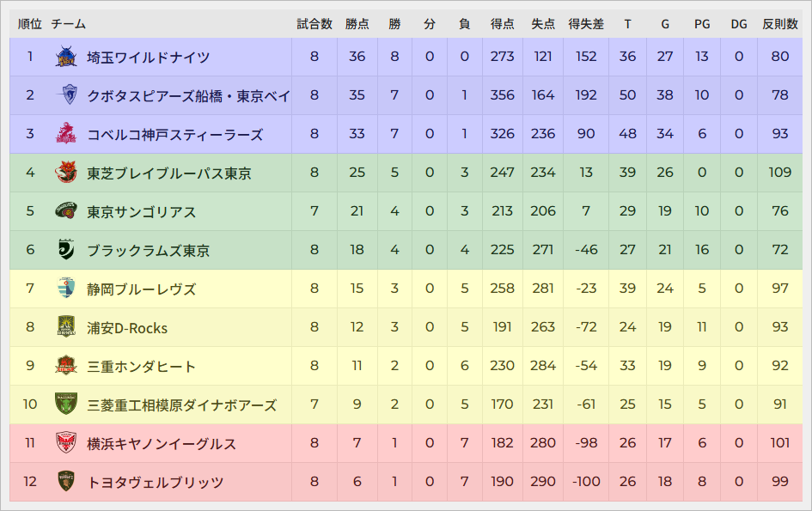
Task: Select the 順位 column header
Action: coord(30,24)
